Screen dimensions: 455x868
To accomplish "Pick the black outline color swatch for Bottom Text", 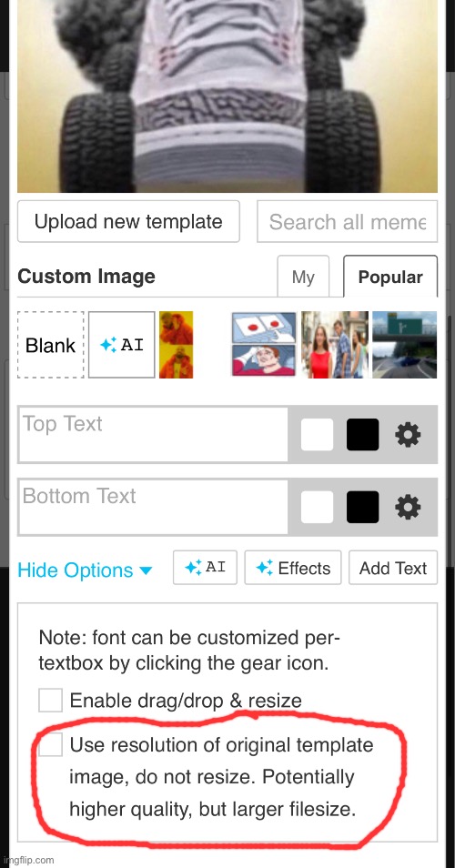I will click(362, 507).
